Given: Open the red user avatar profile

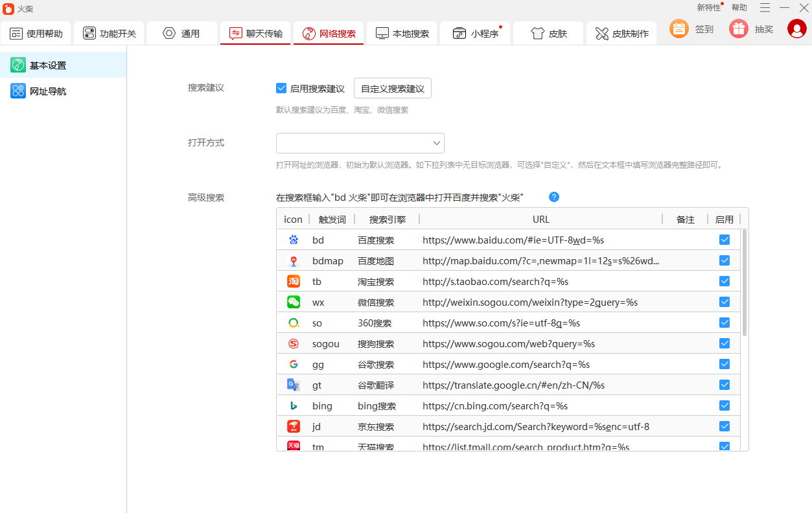Looking at the screenshot, I should click(x=797, y=28).
